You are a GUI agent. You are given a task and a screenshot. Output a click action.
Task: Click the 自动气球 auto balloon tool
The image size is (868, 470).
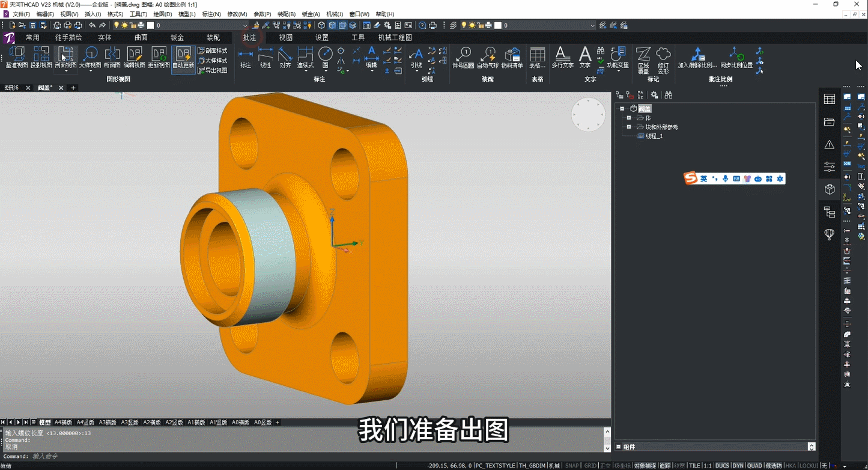[488, 58]
